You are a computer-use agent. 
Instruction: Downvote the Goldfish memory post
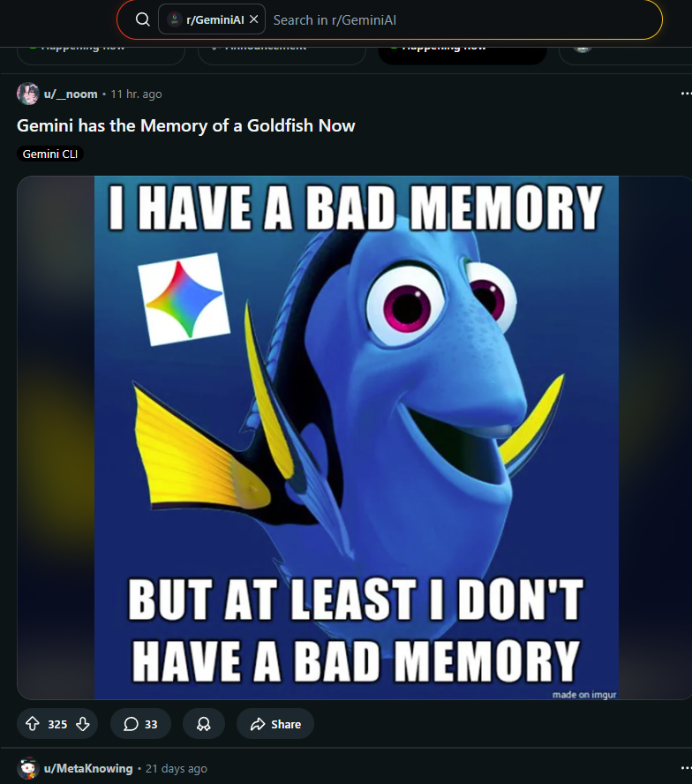[83, 724]
